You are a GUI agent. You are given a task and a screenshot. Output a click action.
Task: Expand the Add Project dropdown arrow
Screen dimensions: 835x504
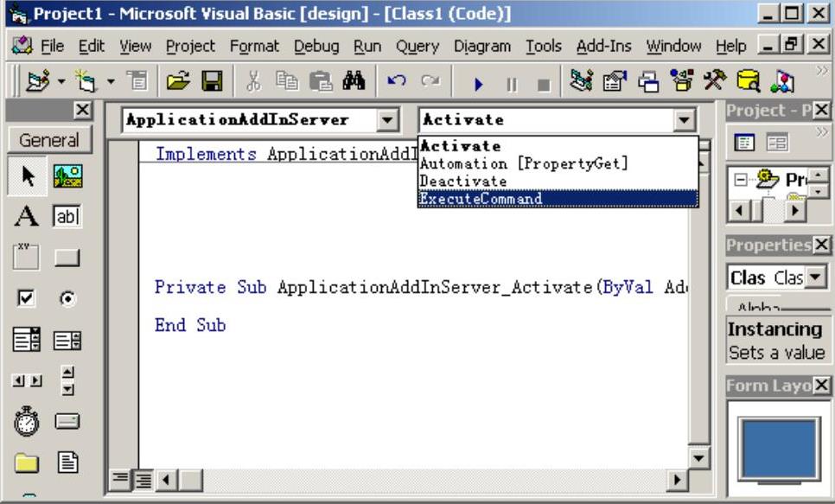click(x=61, y=81)
